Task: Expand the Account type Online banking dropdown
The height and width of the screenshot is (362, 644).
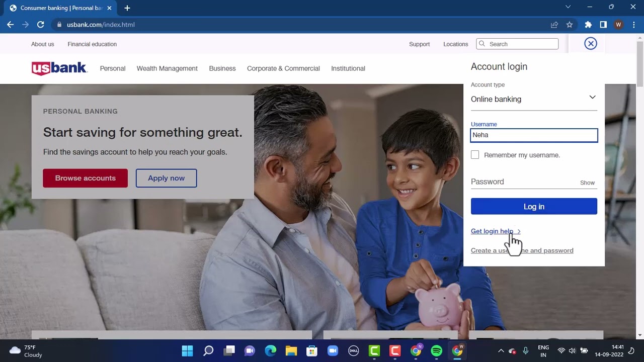Action: [534, 99]
